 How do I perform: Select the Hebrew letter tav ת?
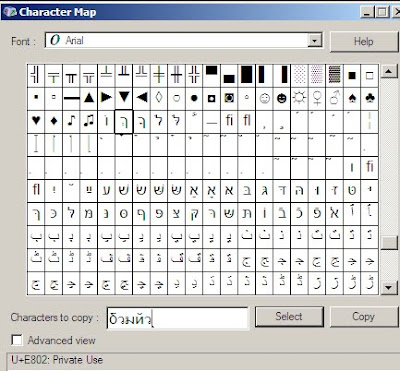tap(247, 213)
